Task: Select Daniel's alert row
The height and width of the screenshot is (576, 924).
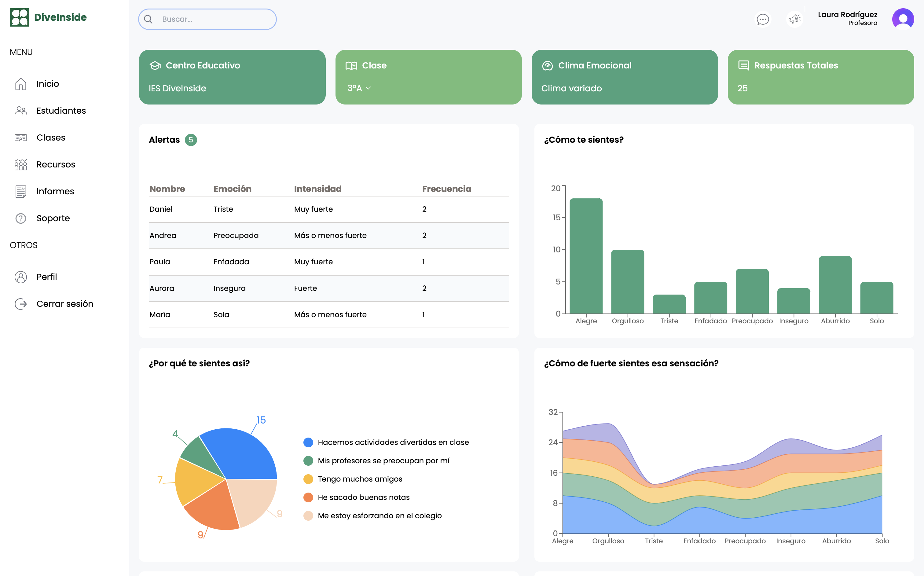Action: [329, 209]
